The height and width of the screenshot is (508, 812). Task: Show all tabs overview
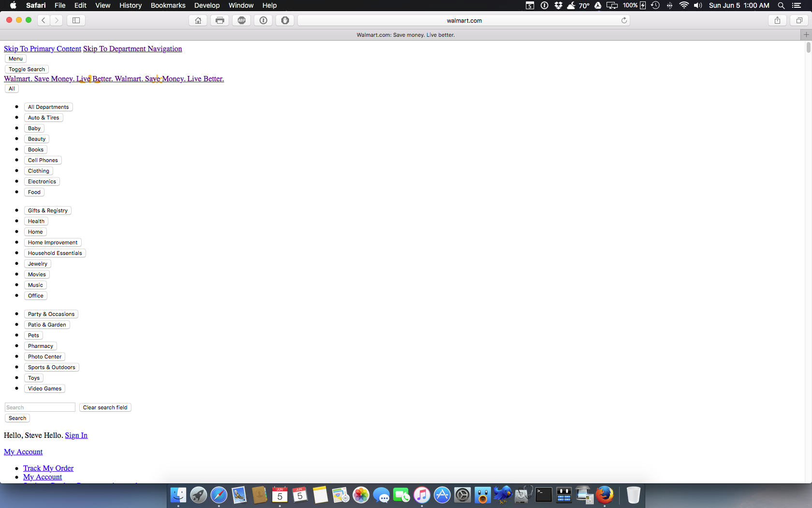point(799,20)
